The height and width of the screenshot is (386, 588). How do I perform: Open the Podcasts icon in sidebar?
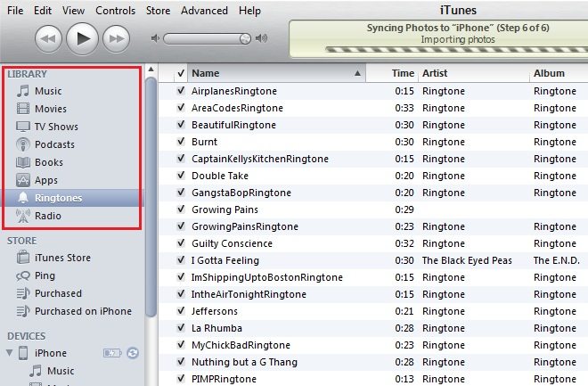tap(23, 144)
